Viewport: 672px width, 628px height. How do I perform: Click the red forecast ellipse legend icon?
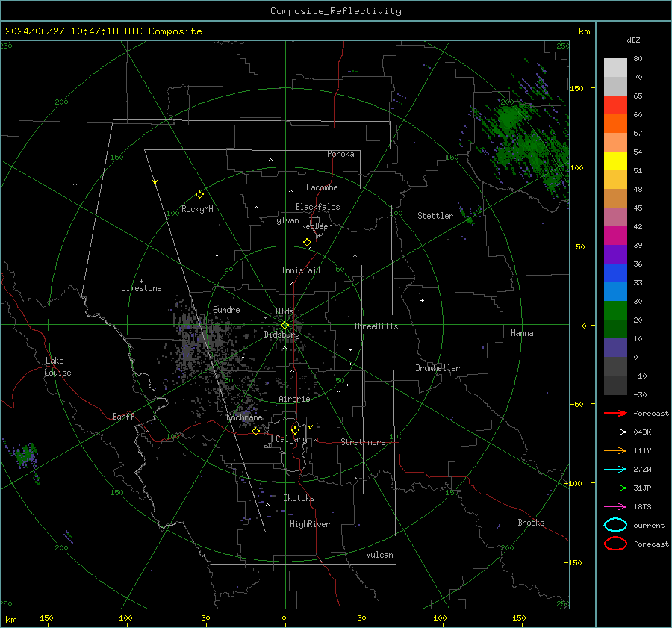coord(615,544)
